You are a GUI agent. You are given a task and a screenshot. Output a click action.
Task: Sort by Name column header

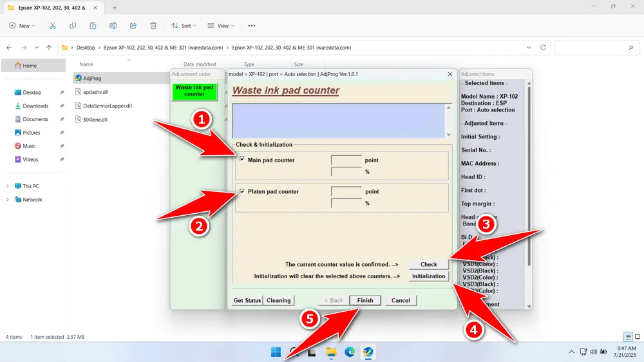pos(86,64)
